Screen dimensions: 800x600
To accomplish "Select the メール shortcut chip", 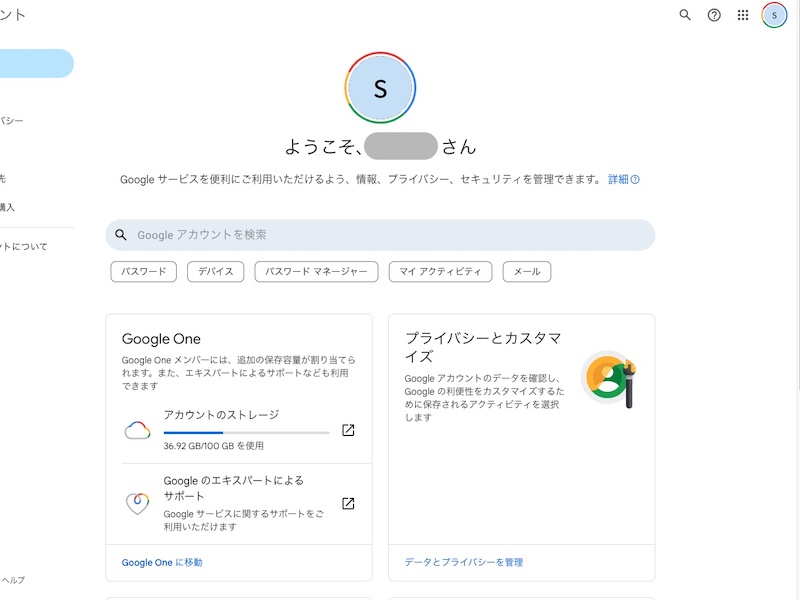I will 526,271.
